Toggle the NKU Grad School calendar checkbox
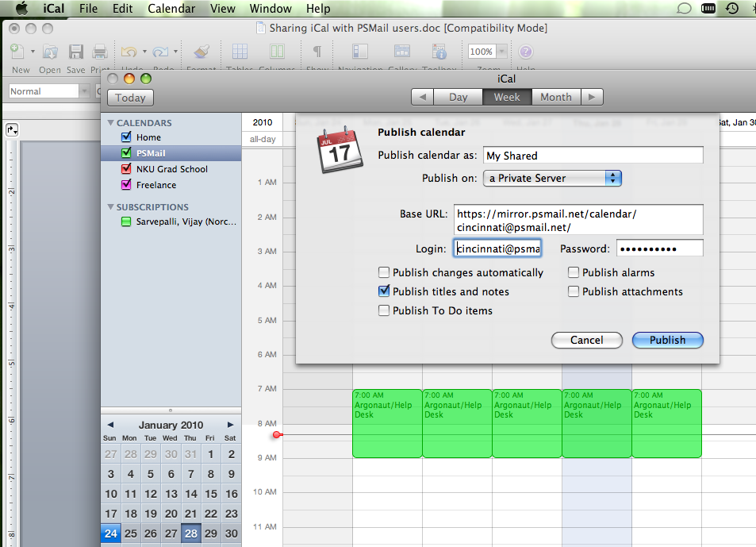This screenshot has height=547, width=756. click(x=126, y=169)
